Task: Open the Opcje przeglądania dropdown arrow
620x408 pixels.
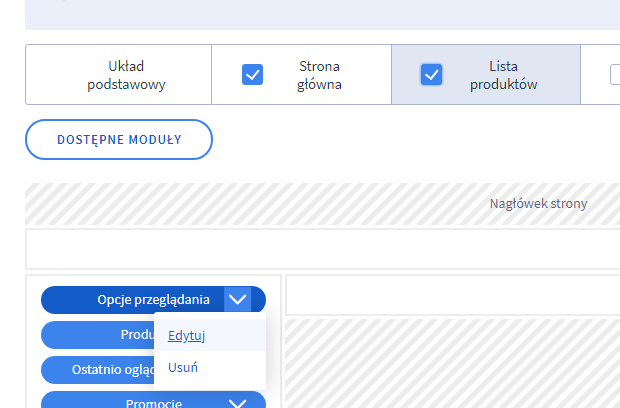Action: 237,299
